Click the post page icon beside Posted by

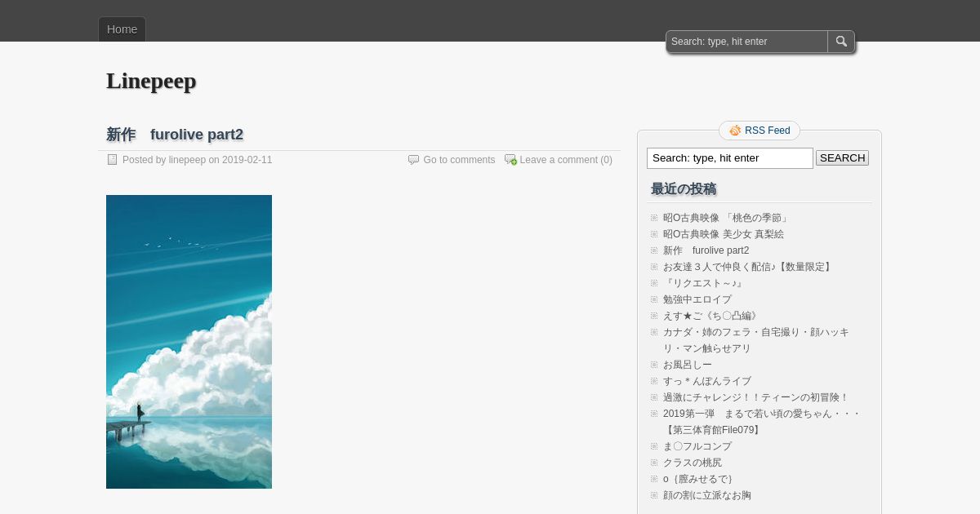tap(113, 160)
